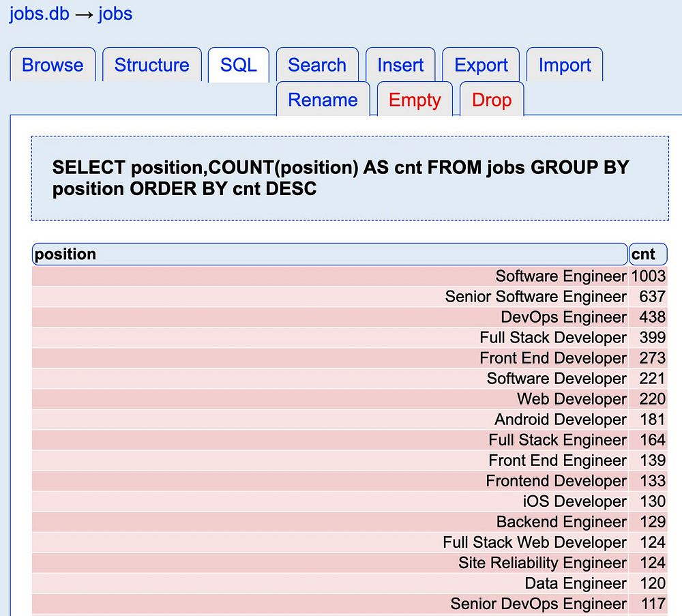
Task: Click the jobs table breadcrumb link
Action: tap(115, 14)
